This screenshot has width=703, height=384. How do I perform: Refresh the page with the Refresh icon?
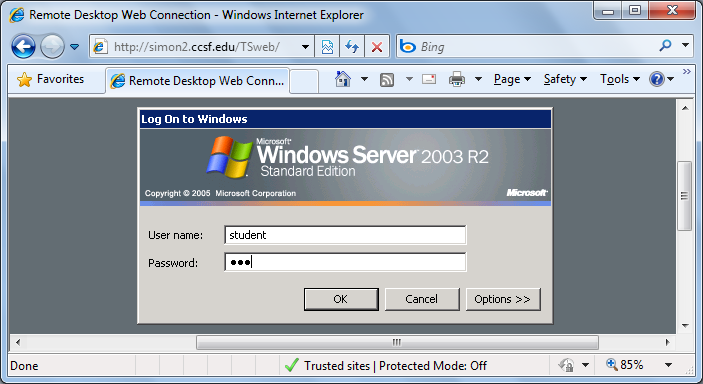click(x=352, y=47)
